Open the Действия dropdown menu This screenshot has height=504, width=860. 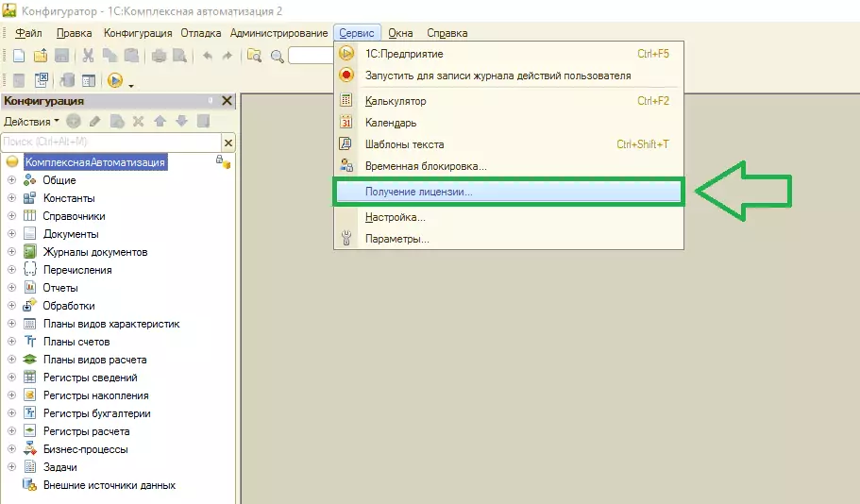point(31,121)
